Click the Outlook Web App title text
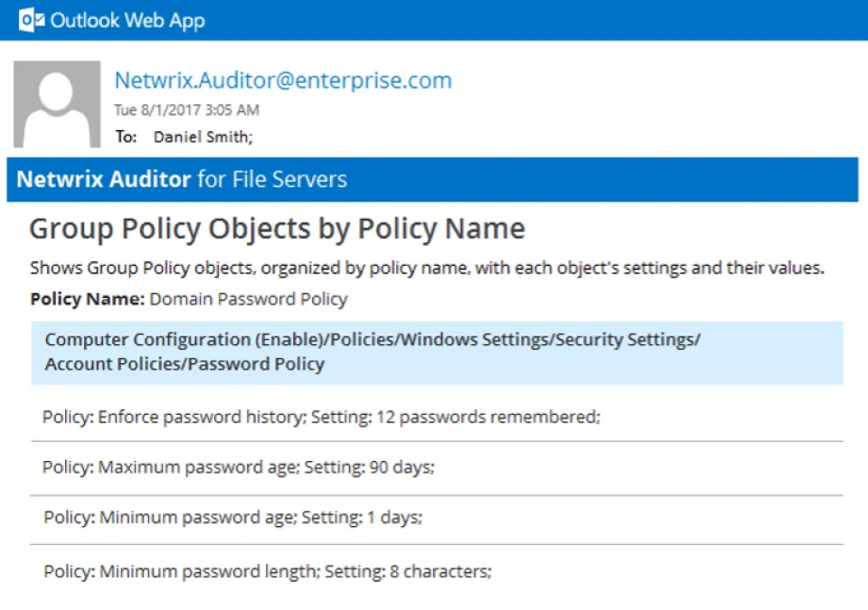 click(x=127, y=18)
